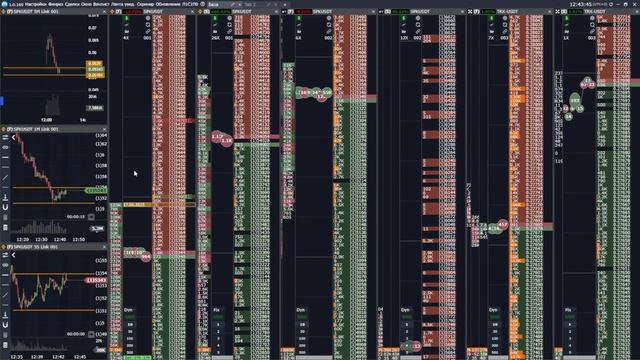
Task: Toggle the countdown timer box in 5S chart
Action: [x=91, y=334]
